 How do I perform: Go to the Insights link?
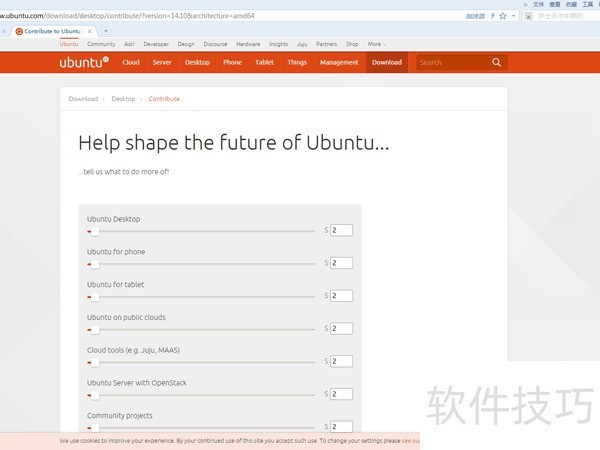coord(278,44)
